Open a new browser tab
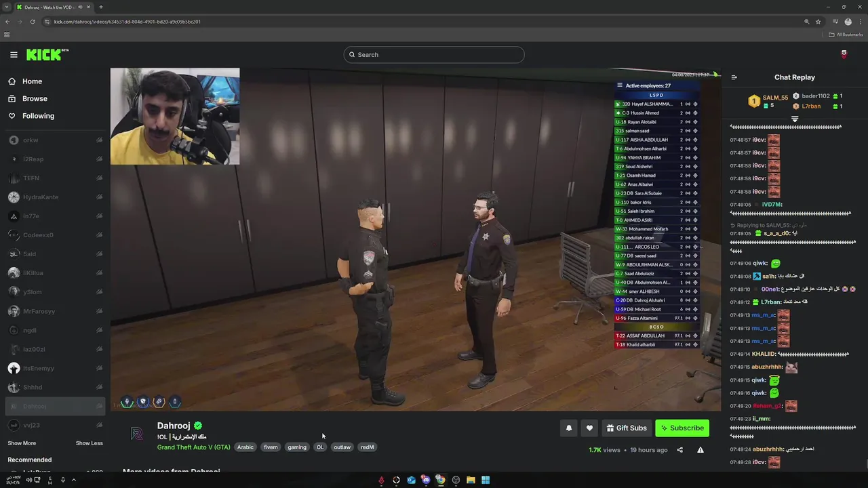The image size is (868, 488). [x=101, y=7]
